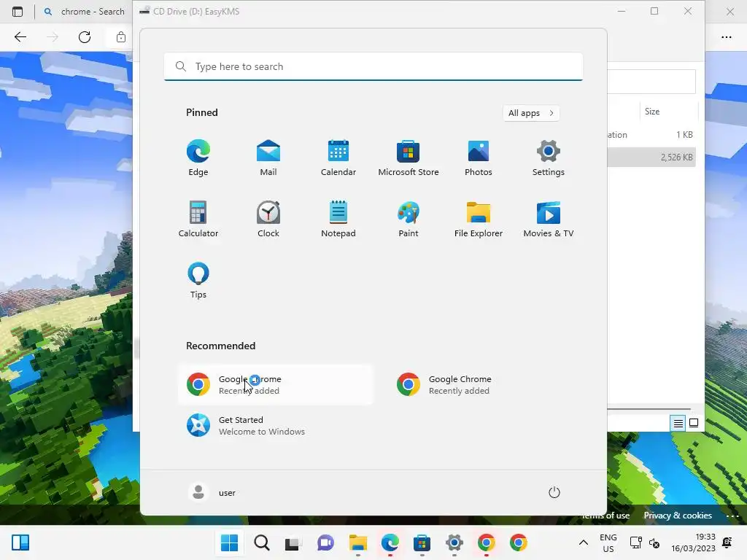Open Settings from pinned apps
The height and width of the screenshot is (560, 747).
click(549, 157)
